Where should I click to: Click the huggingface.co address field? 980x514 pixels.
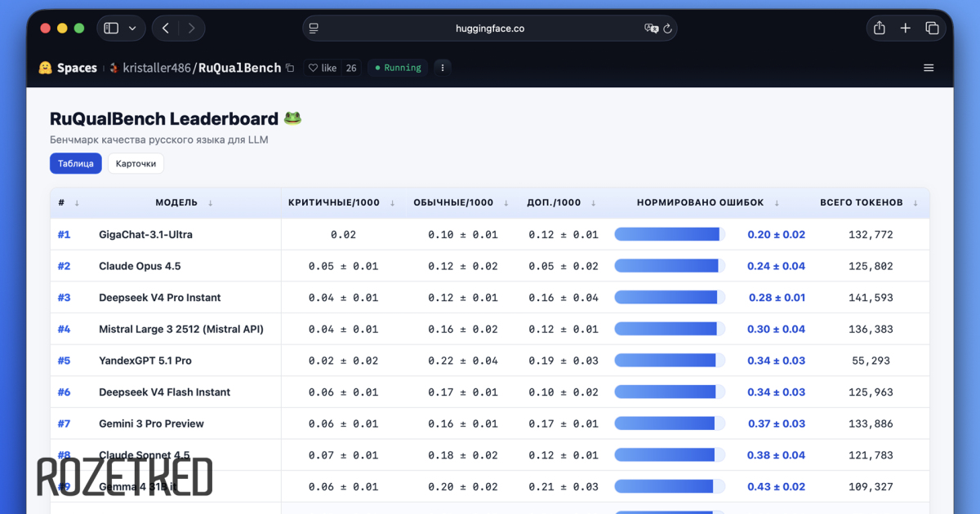pos(490,29)
